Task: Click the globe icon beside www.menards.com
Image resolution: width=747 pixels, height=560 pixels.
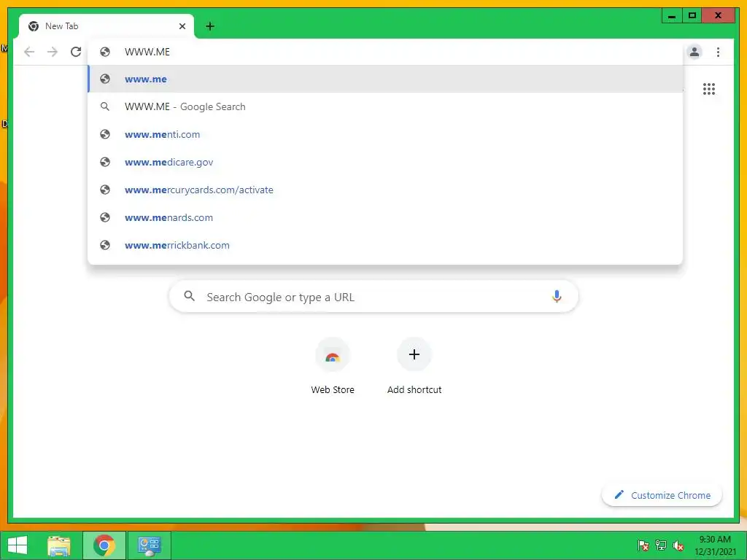Action: point(105,217)
